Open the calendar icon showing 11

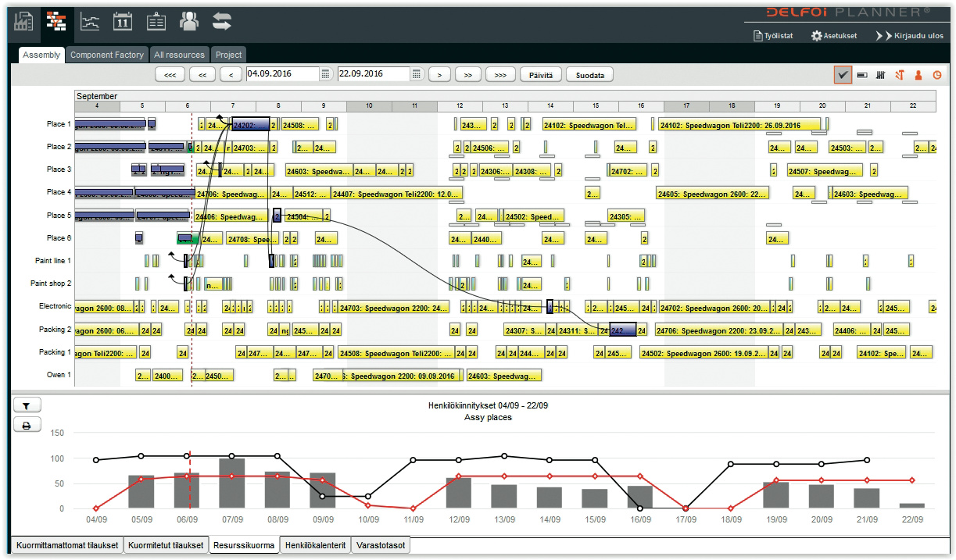(123, 22)
